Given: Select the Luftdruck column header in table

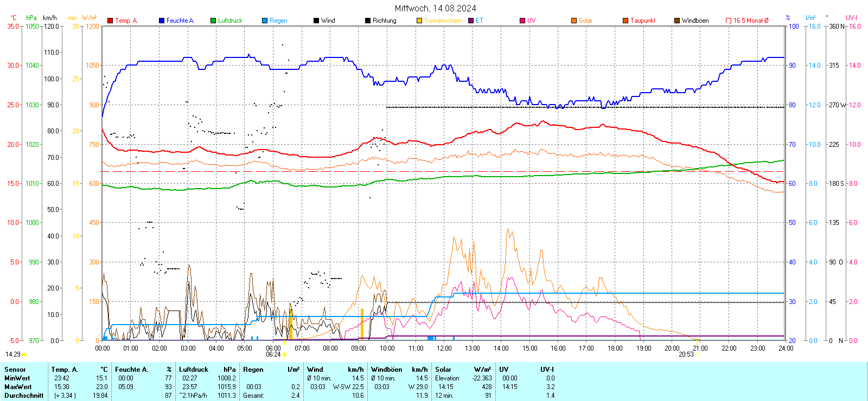Looking at the screenshot, I should click(194, 370).
